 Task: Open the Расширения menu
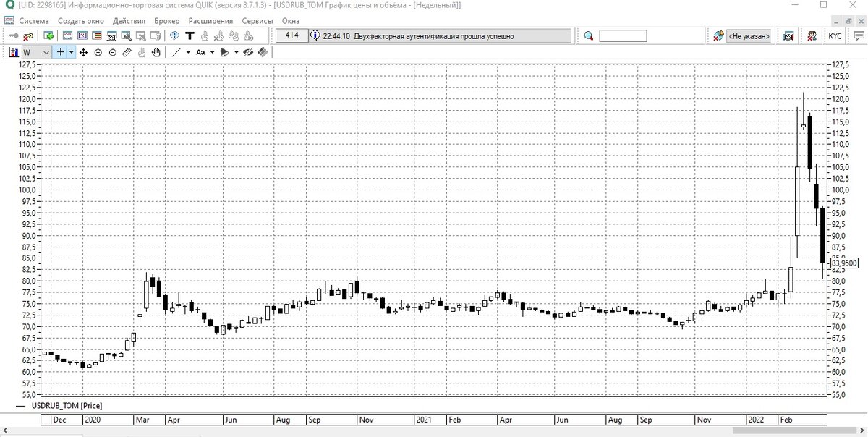pyautogui.click(x=210, y=22)
